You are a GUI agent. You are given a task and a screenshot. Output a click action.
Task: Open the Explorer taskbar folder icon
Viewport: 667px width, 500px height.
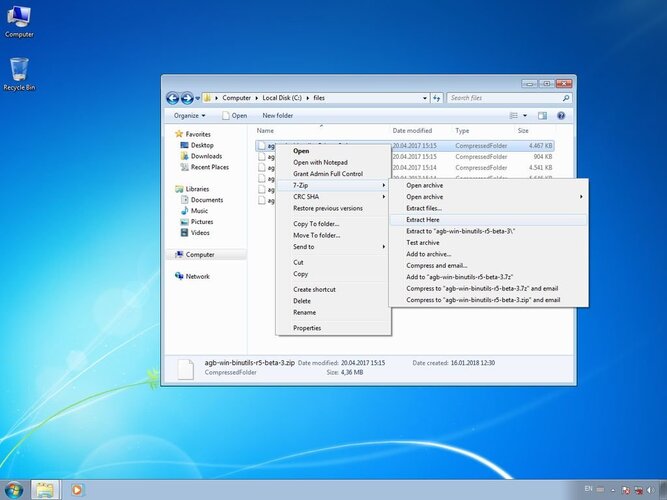pyautogui.click(x=45, y=490)
